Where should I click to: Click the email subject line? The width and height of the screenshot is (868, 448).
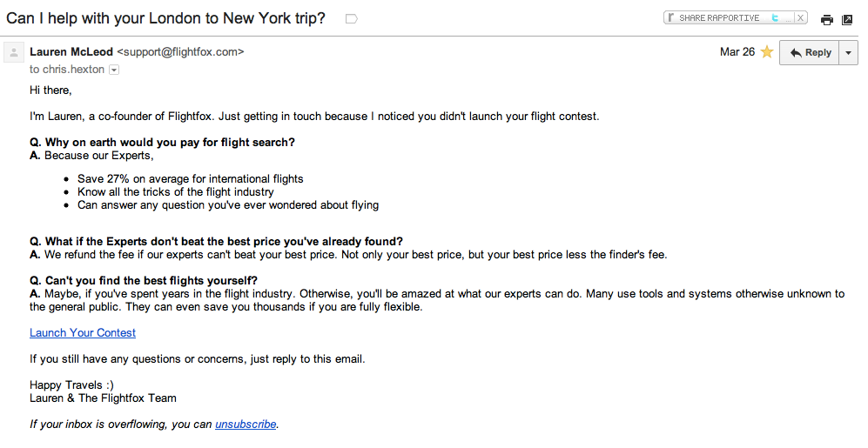pyautogui.click(x=165, y=18)
